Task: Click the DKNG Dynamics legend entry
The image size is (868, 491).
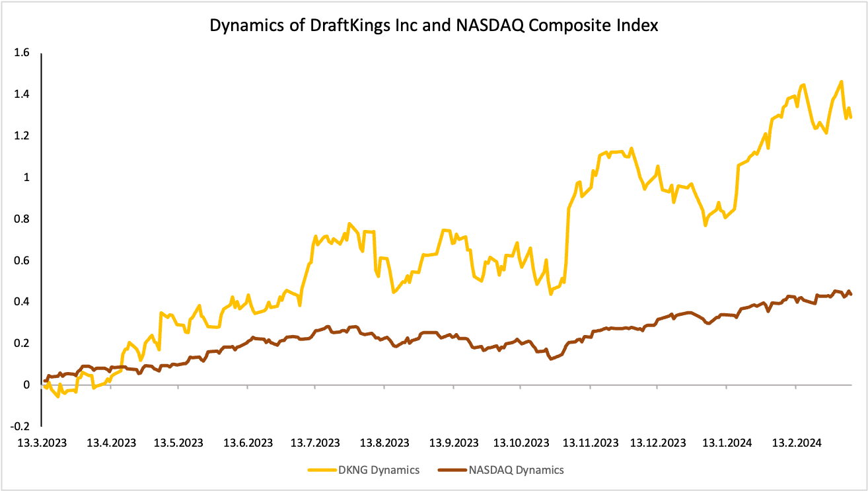Action: [364, 471]
